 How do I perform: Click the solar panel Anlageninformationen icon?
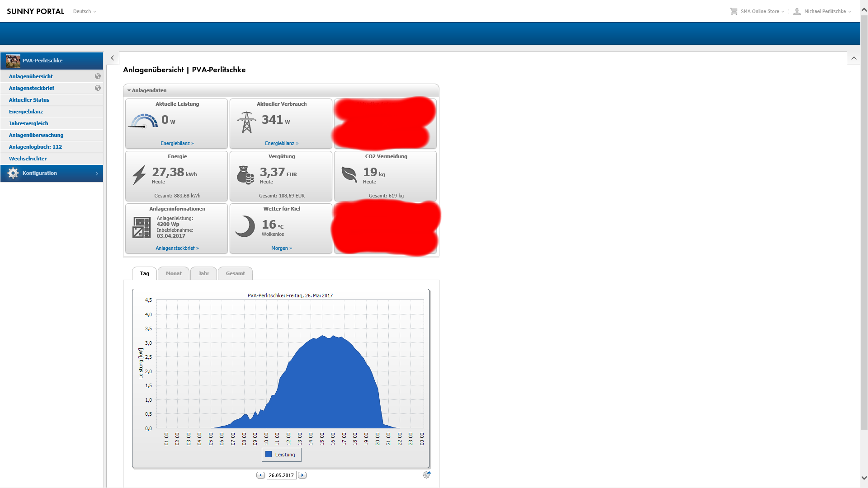click(x=142, y=227)
